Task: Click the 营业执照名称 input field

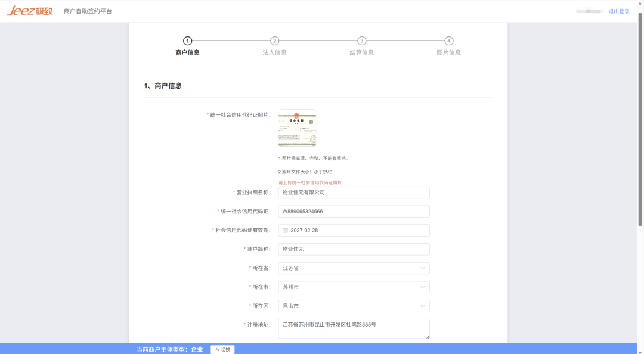Action: pos(354,192)
